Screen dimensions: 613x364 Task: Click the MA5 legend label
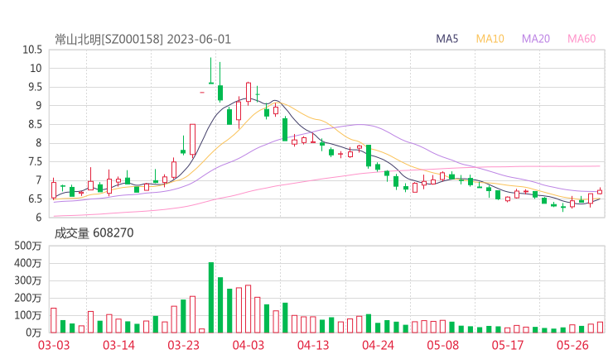click(446, 39)
